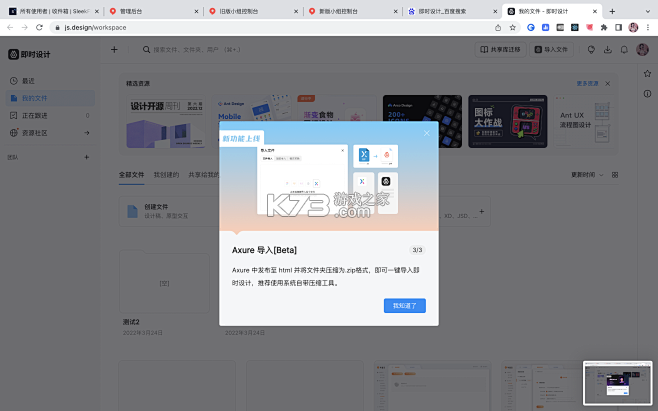Open the 即时设计 logo in the sidebar

29,54
